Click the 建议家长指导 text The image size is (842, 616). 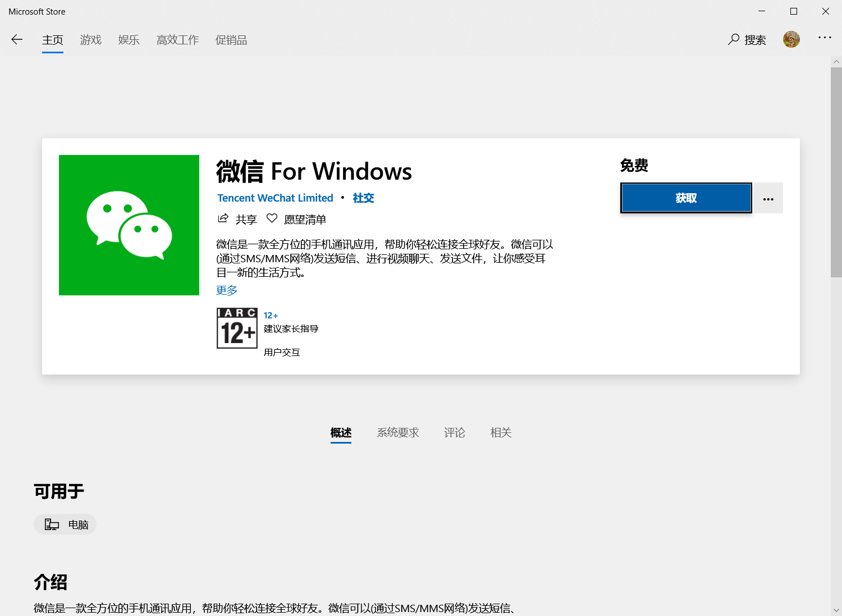pyautogui.click(x=291, y=328)
